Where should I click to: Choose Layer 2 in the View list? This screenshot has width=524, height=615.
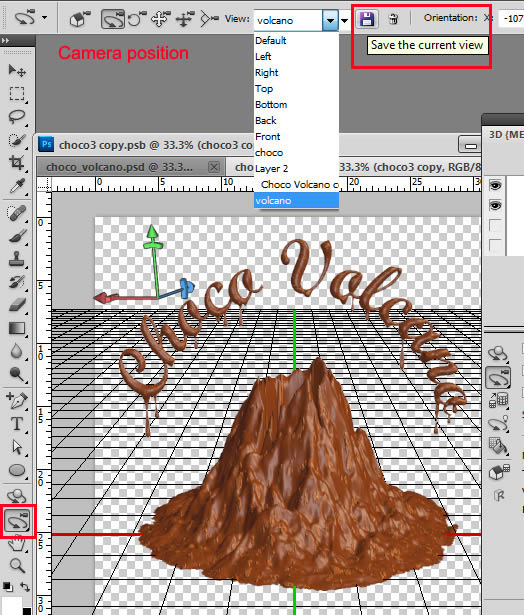tap(296, 169)
